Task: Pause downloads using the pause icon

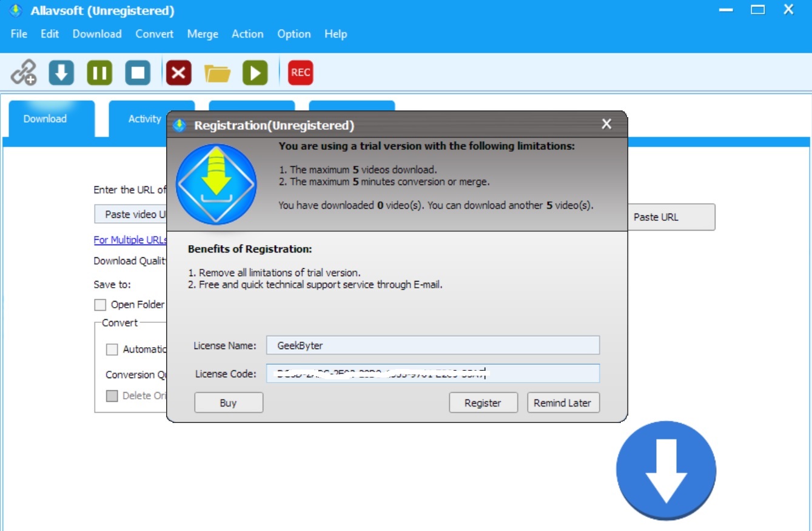Action: [99, 72]
